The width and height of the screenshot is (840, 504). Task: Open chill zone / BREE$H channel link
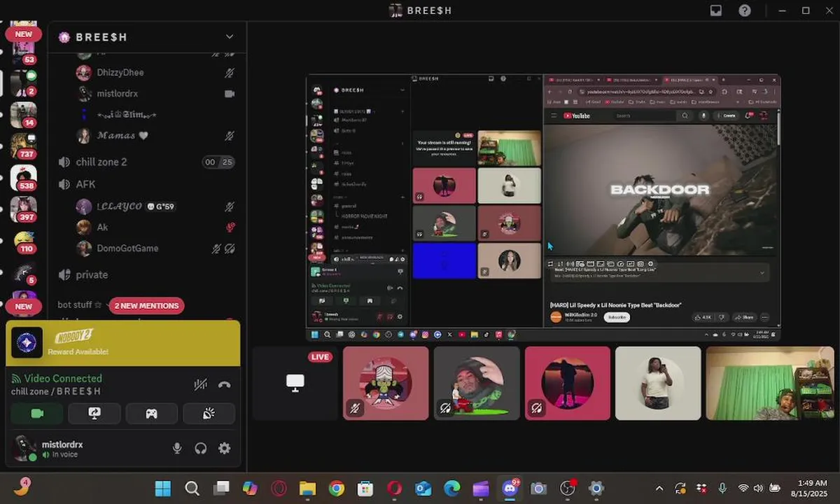point(56,391)
